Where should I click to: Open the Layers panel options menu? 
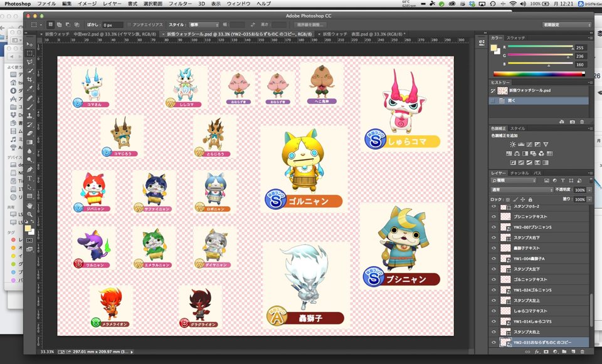click(589, 173)
